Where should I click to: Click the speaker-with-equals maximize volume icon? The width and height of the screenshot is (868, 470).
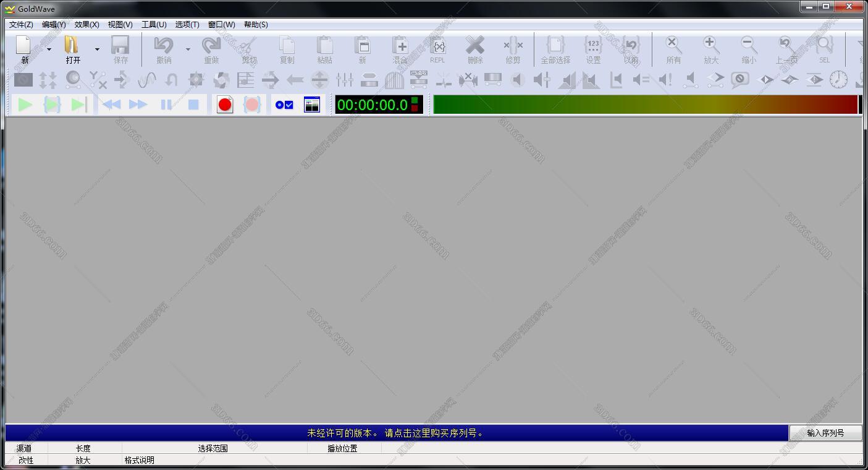coord(641,80)
